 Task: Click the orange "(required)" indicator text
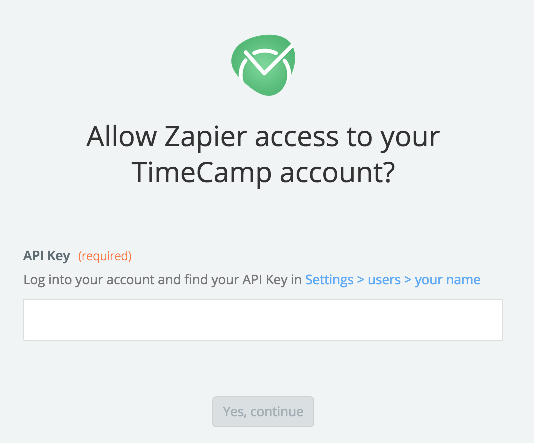[x=105, y=256]
